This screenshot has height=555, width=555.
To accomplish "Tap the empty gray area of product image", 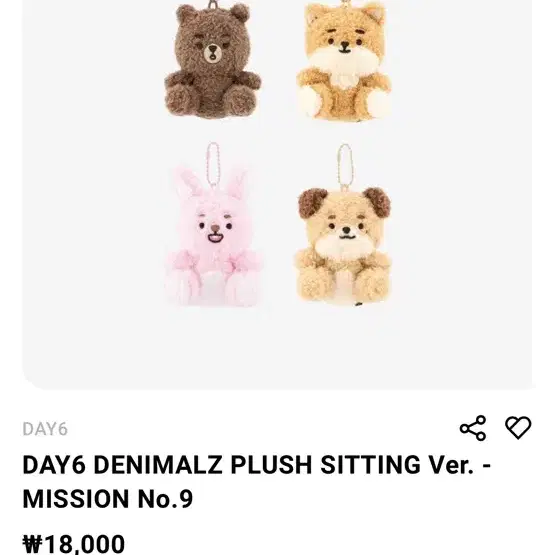I will tap(460, 212).
